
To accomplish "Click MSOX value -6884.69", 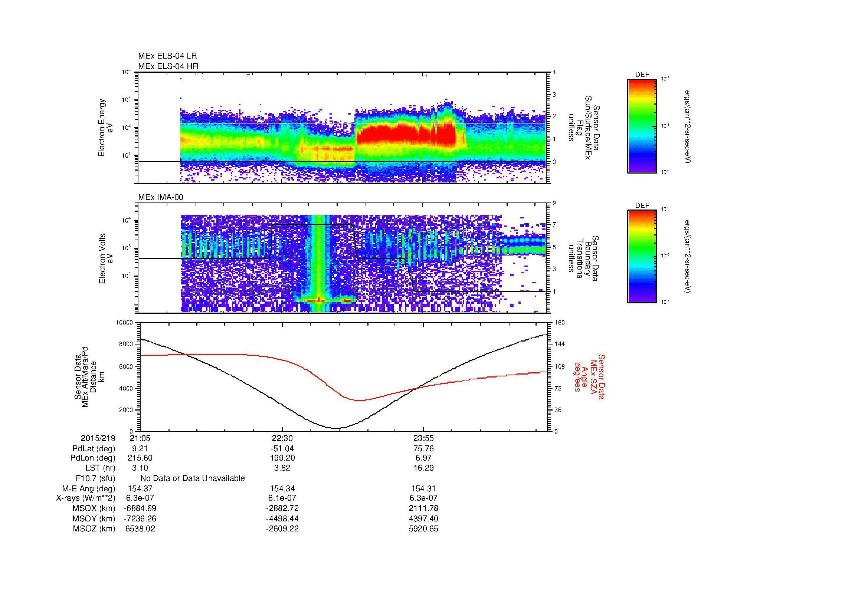I will tap(140, 508).
